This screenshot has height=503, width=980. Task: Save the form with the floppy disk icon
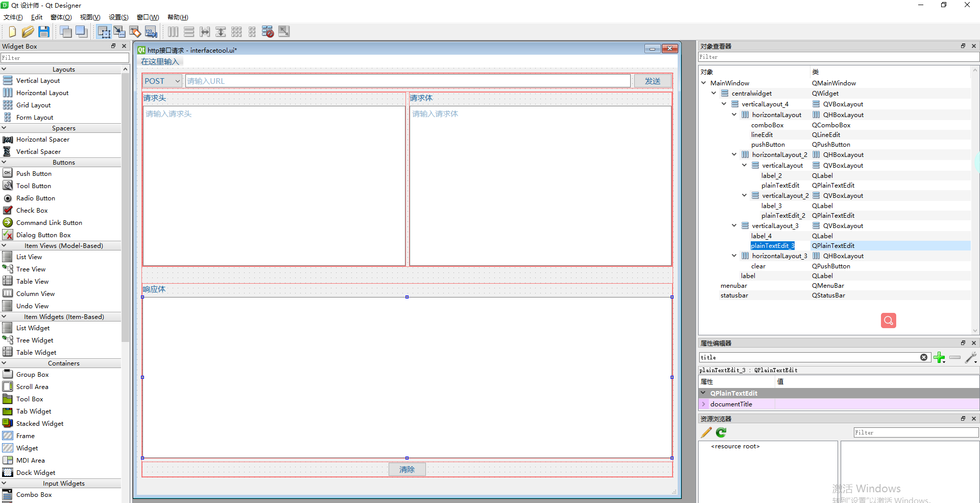pyautogui.click(x=44, y=32)
